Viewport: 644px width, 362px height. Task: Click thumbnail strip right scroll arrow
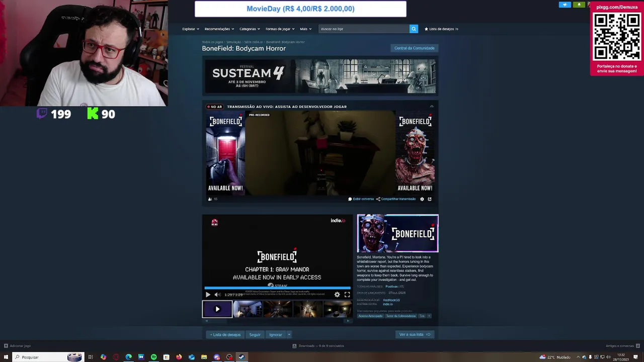tap(349, 321)
